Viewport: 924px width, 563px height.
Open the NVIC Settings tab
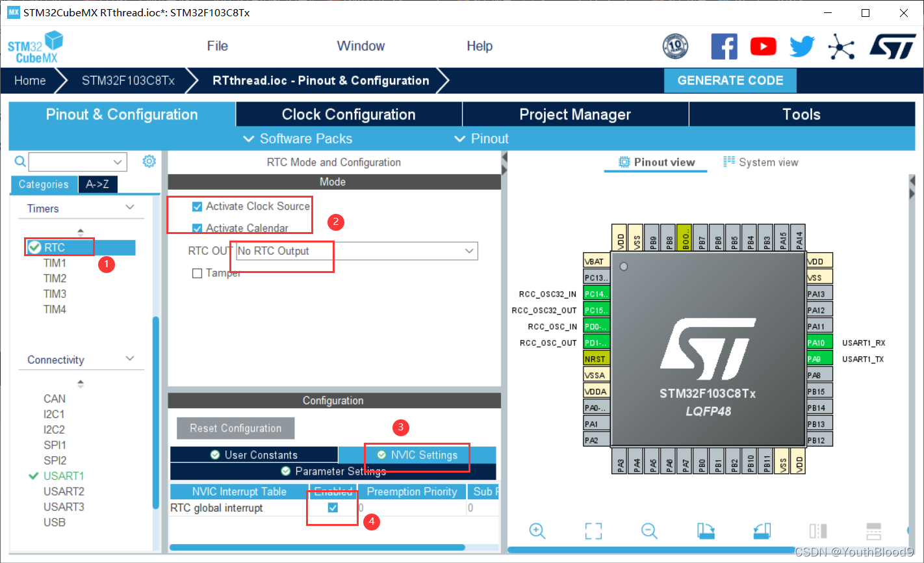pos(417,455)
